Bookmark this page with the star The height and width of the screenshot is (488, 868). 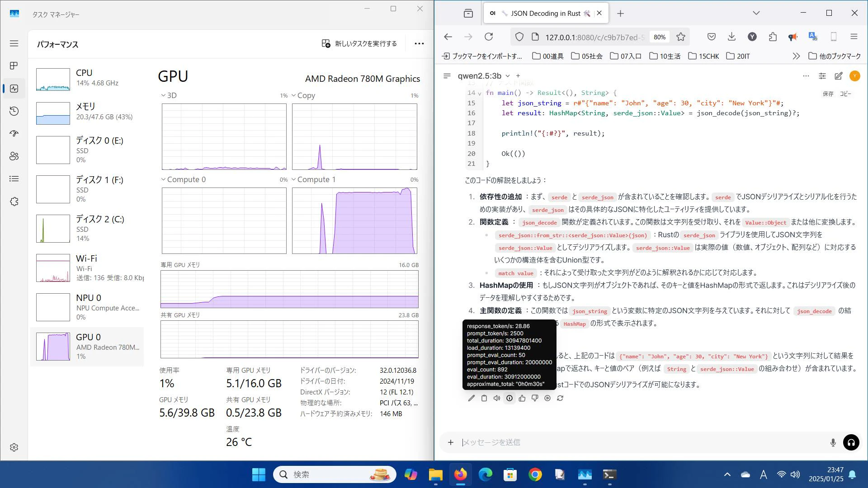pyautogui.click(x=681, y=37)
